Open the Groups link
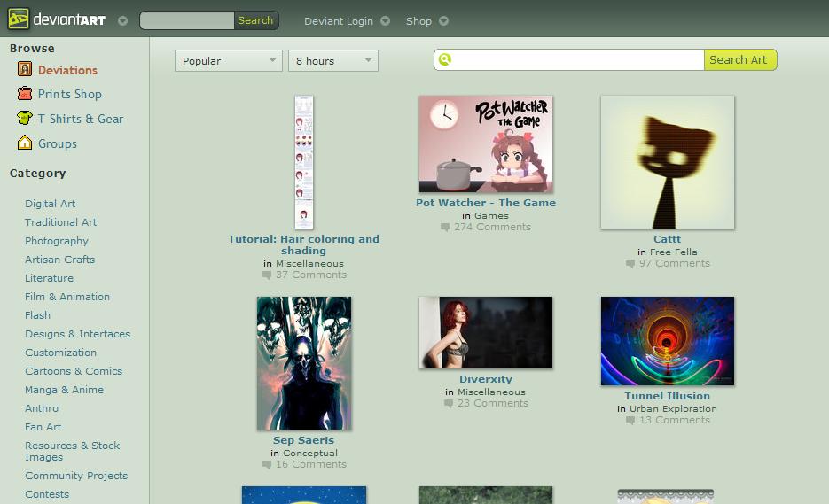Image resolution: width=829 pixels, height=504 pixels. pos(57,143)
